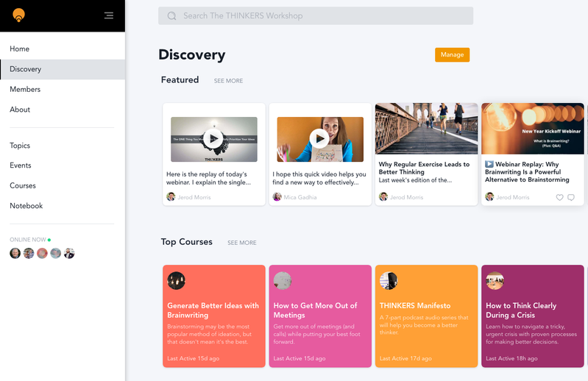Go to Home in the sidebar
This screenshot has height=381, width=588.
(63, 49)
